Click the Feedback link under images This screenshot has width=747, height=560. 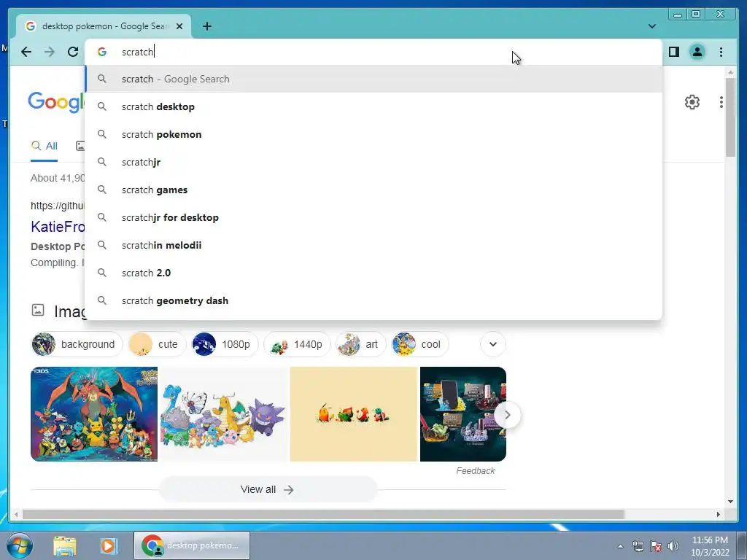(x=475, y=471)
